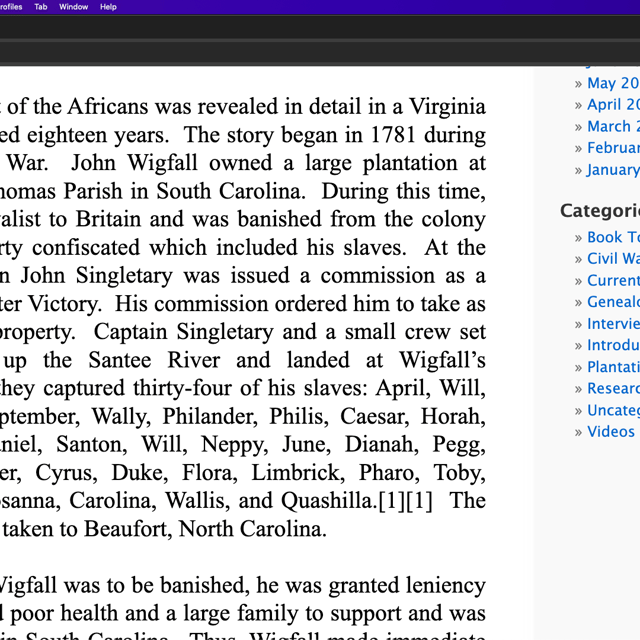Viewport: 640px width, 640px height.
Task: Click the name 'Philander' in the article
Action: 210,416
